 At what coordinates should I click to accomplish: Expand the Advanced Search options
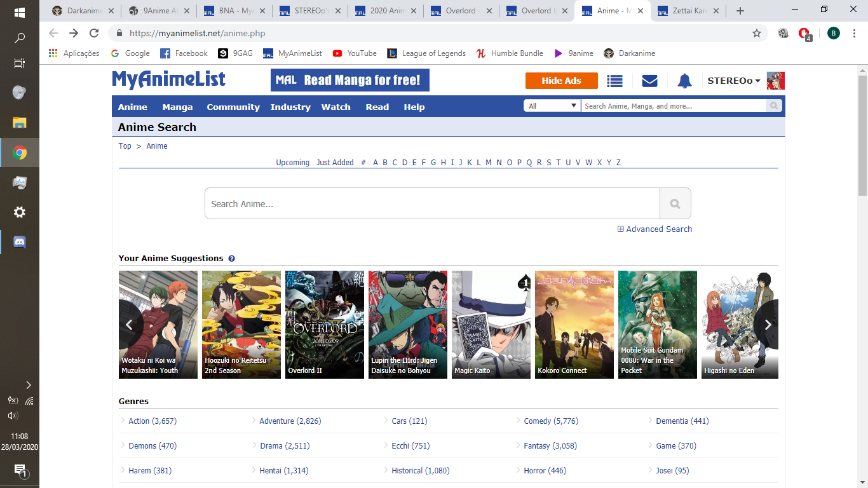click(x=654, y=229)
